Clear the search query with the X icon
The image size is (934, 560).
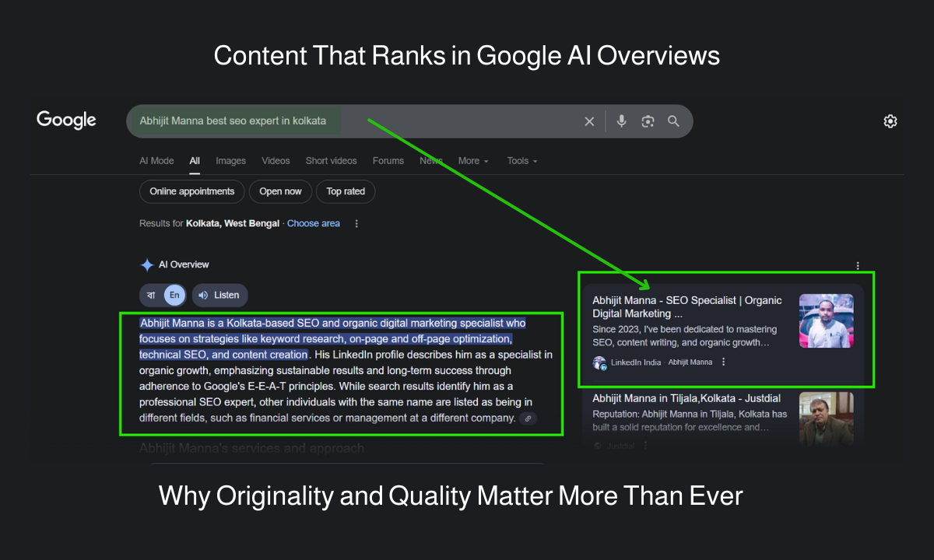589,121
